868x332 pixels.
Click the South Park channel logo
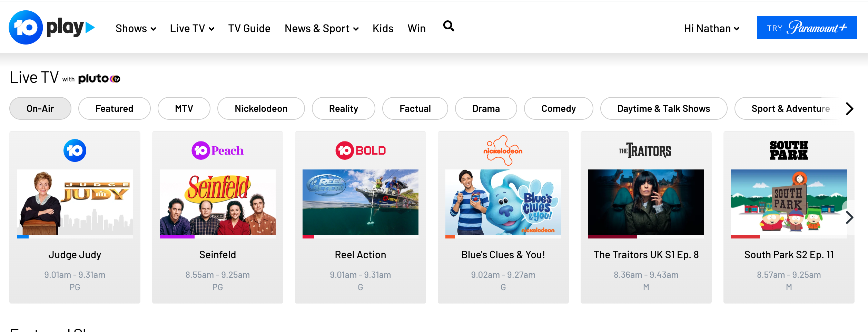(789, 150)
